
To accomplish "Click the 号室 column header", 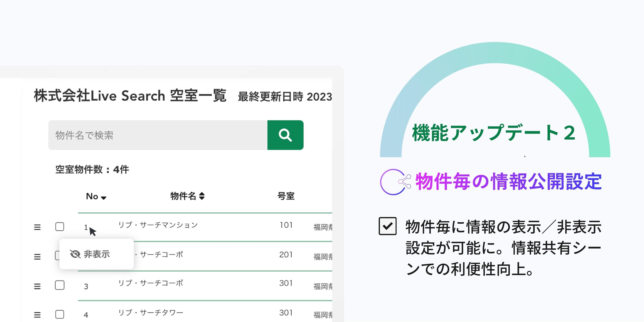I will click(286, 196).
